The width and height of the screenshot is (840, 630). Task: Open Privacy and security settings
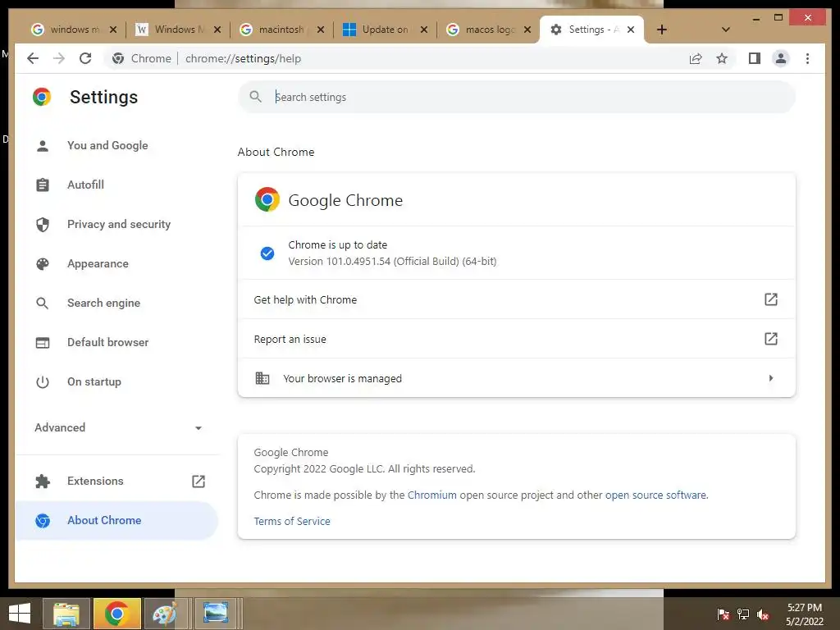(119, 224)
